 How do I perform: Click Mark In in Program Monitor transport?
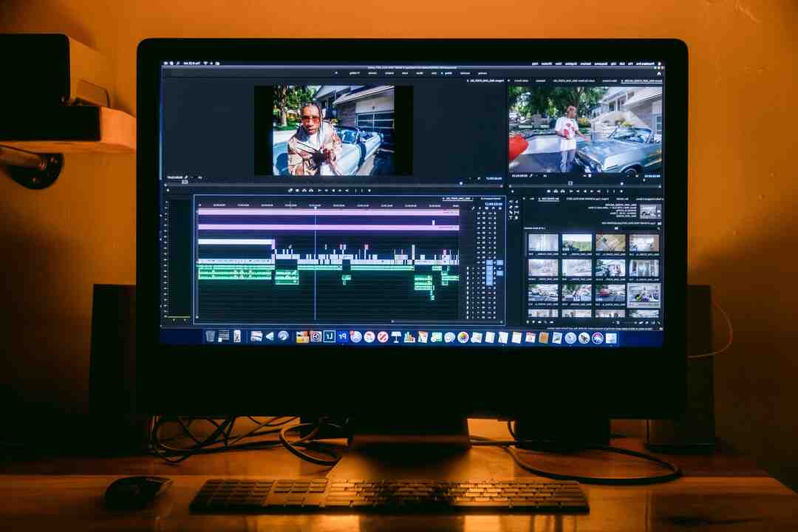362,191
